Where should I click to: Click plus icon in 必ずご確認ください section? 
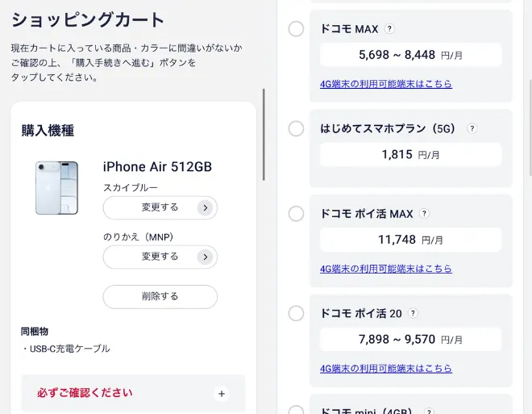(222, 394)
